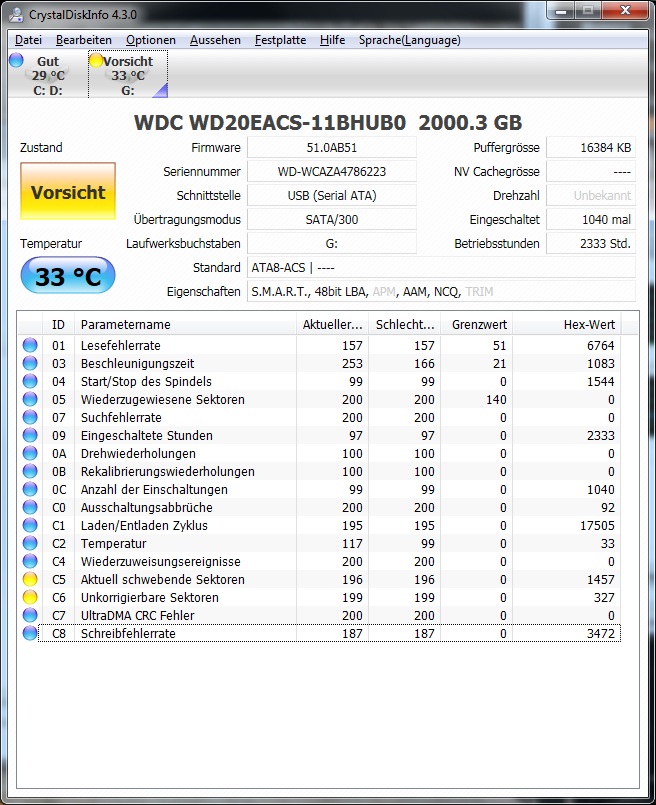Click the status orb for the C2 Temperatur row

tap(30, 543)
